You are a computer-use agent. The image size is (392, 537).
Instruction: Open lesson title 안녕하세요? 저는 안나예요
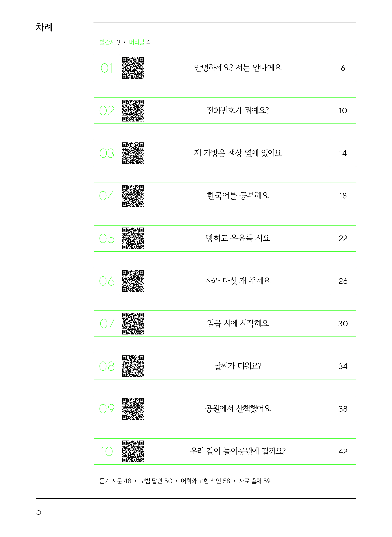(x=238, y=68)
